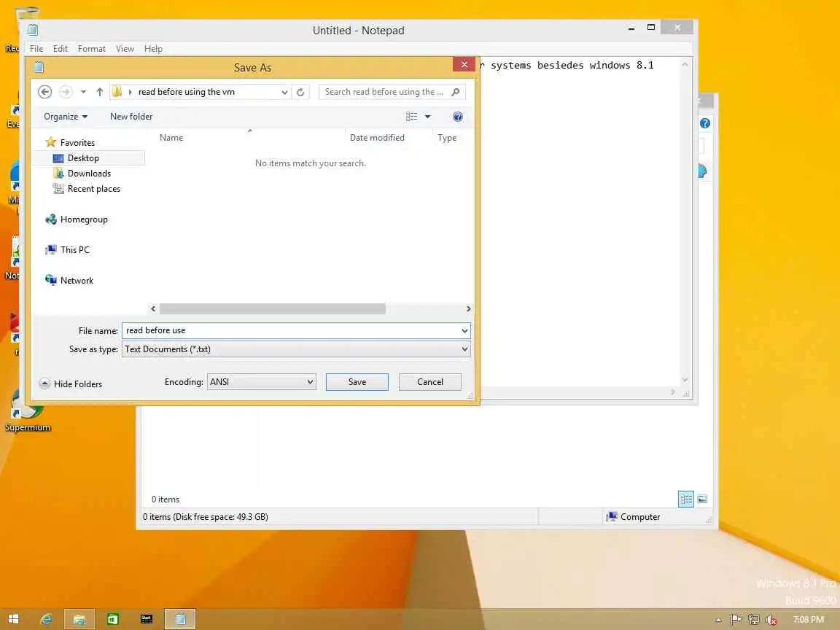Switch Explorer window to large thumbnails view

[702, 499]
